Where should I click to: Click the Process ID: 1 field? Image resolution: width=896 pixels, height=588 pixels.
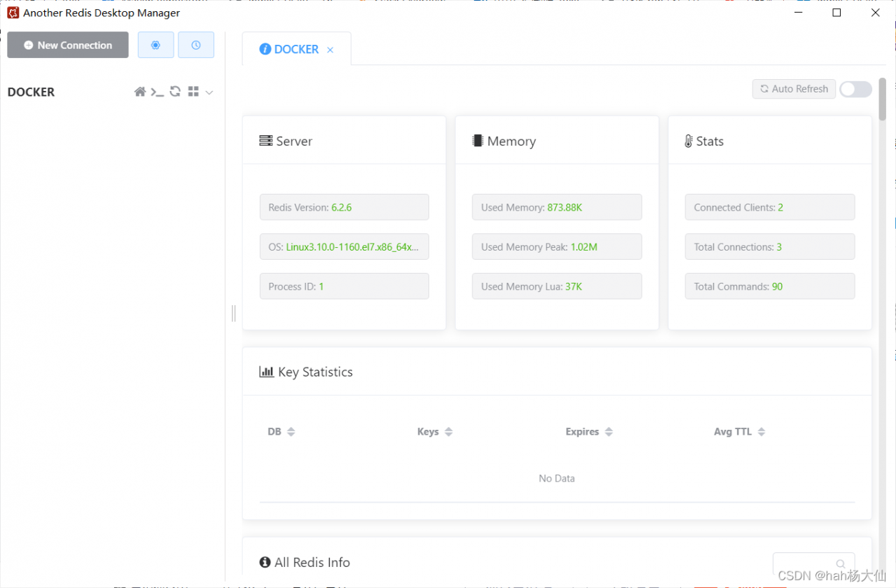pyautogui.click(x=344, y=286)
